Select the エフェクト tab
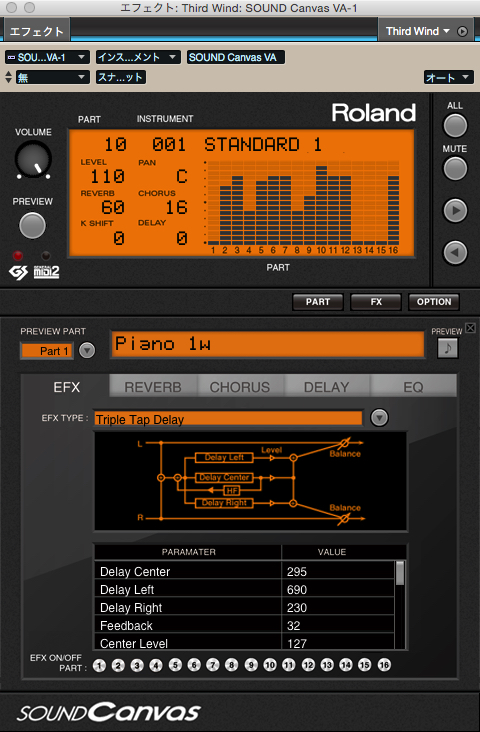Viewport: 480px width, 732px height. (36, 31)
